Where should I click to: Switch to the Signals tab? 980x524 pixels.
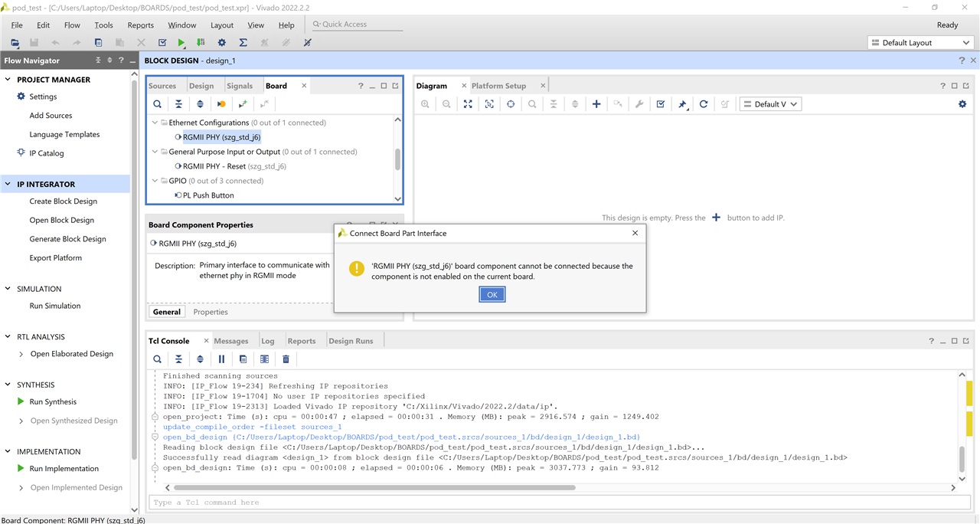(x=240, y=86)
